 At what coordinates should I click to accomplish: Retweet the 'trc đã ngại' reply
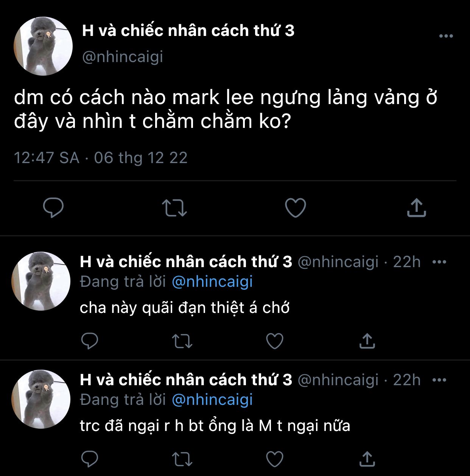pos(182,459)
